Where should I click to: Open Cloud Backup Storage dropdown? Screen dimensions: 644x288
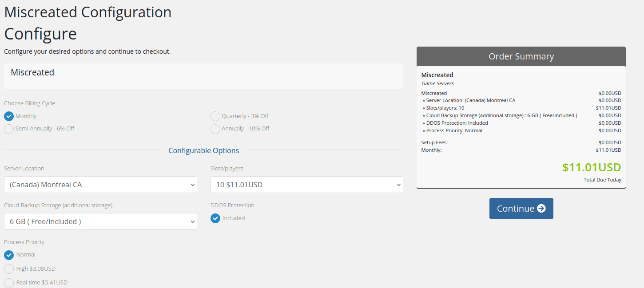[100, 221]
